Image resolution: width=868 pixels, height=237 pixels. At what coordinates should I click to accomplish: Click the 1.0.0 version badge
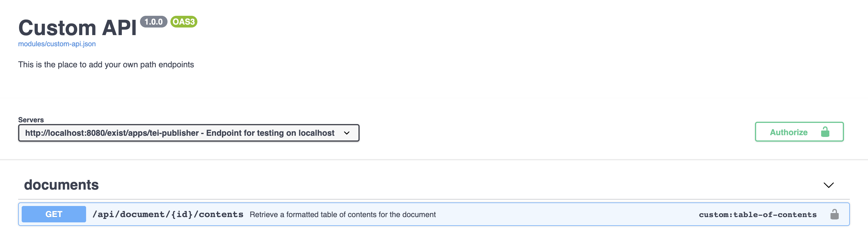[x=154, y=22]
